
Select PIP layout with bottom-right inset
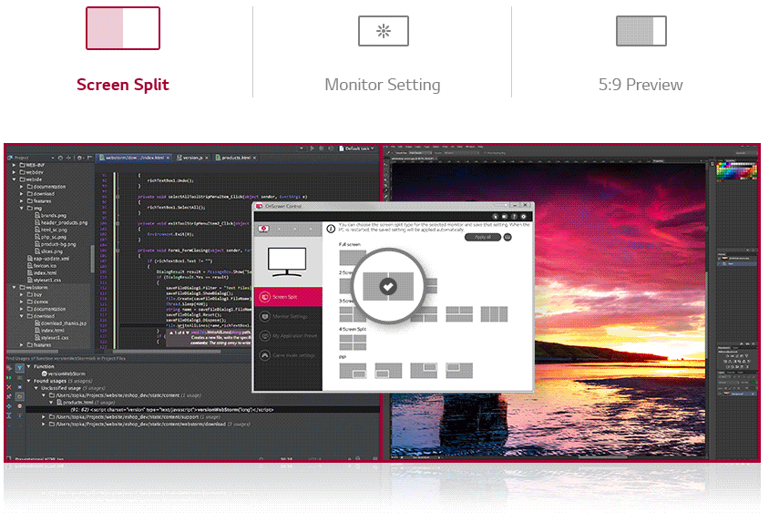353,371
